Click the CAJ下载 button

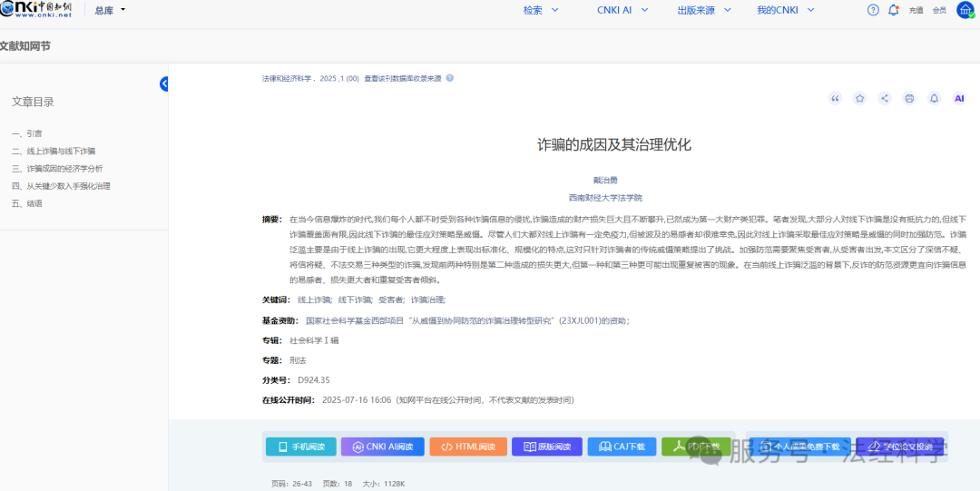click(x=622, y=447)
